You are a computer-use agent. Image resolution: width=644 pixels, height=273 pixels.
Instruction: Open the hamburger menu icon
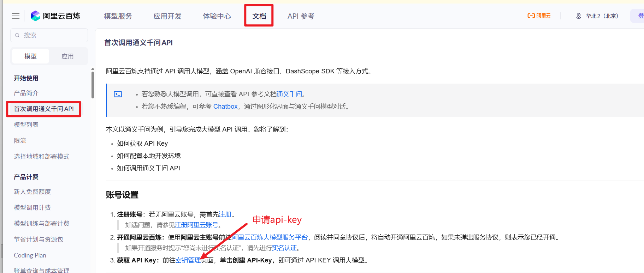coord(16,16)
